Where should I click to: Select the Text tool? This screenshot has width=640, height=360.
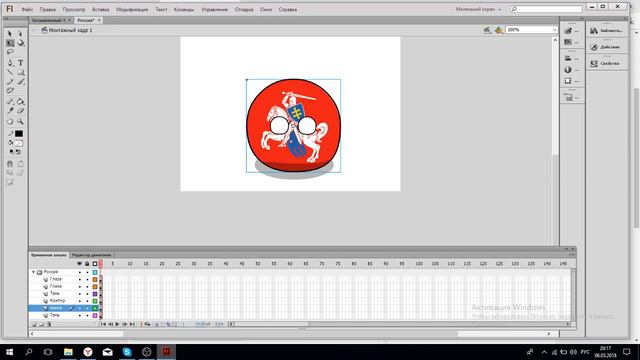20,63
